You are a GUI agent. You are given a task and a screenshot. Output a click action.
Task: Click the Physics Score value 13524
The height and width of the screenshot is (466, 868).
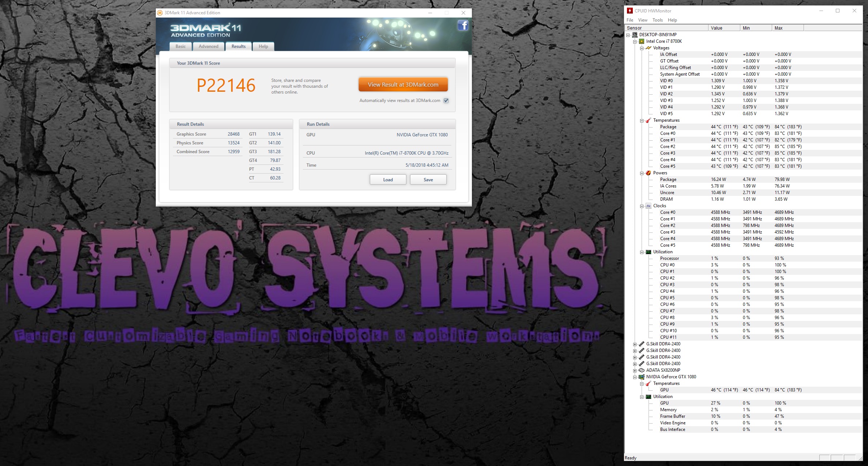point(233,143)
